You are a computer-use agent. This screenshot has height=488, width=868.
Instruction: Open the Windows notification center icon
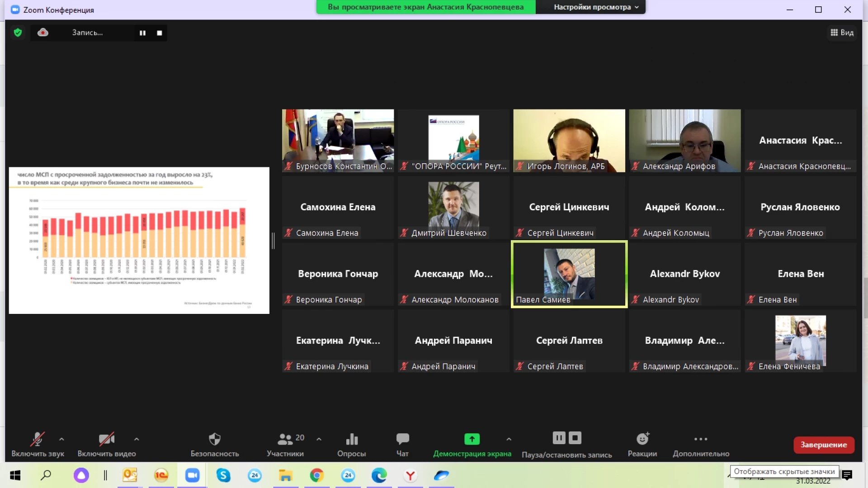(x=848, y=475)
